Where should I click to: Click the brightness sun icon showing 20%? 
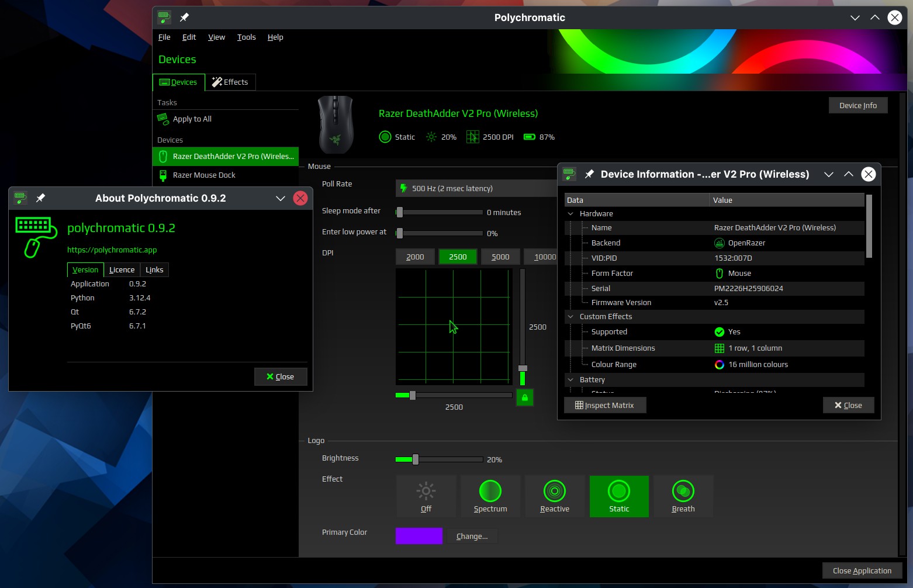[x=431, y=137]
